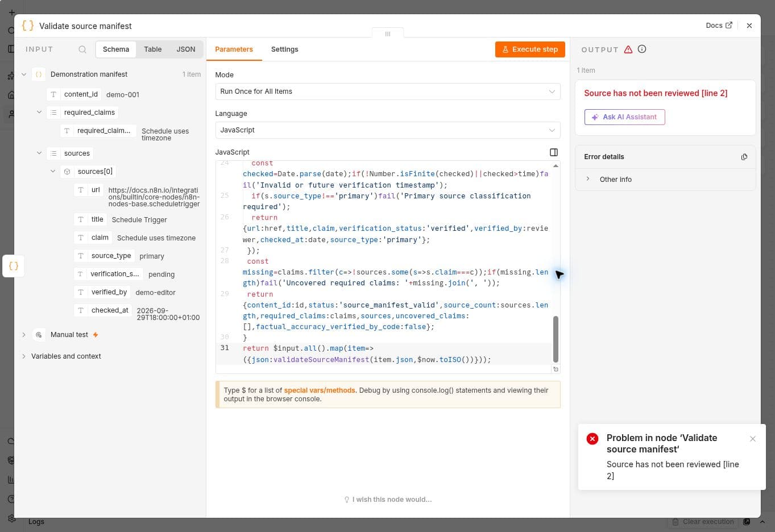The image size is (775, 532).
Task: Open the code editor in full screen
Action: (x=554, y=152)
